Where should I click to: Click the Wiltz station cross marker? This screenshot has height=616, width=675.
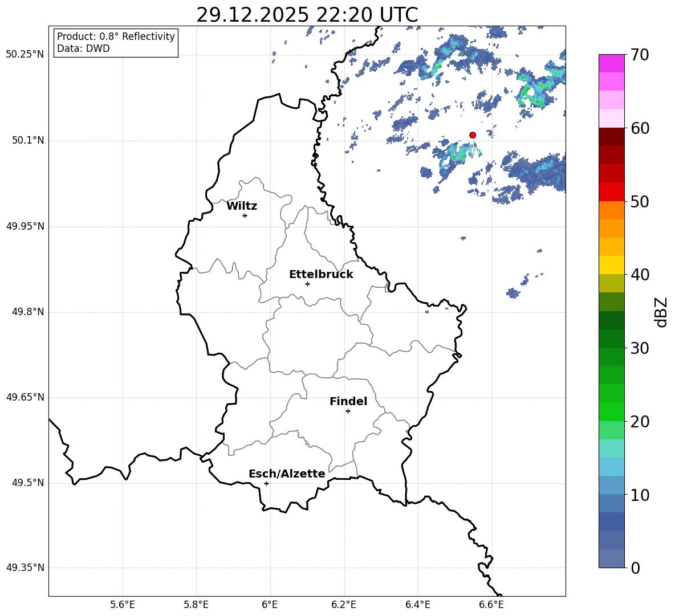point(245,215)
